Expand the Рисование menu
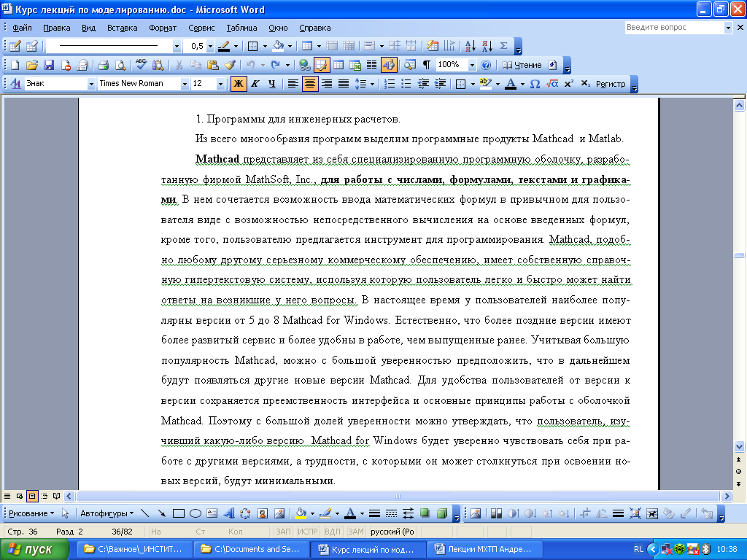Viewport: 747px width, 560px height. click(x=31, y=513)
